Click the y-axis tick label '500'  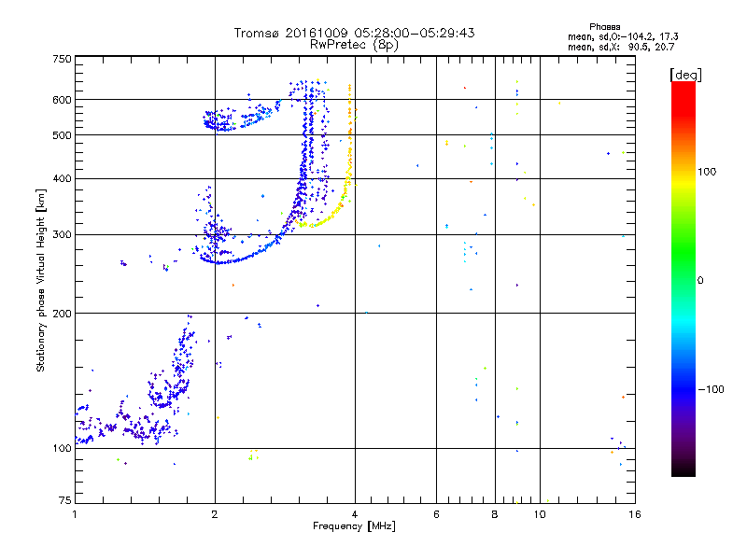click(62, 135)
